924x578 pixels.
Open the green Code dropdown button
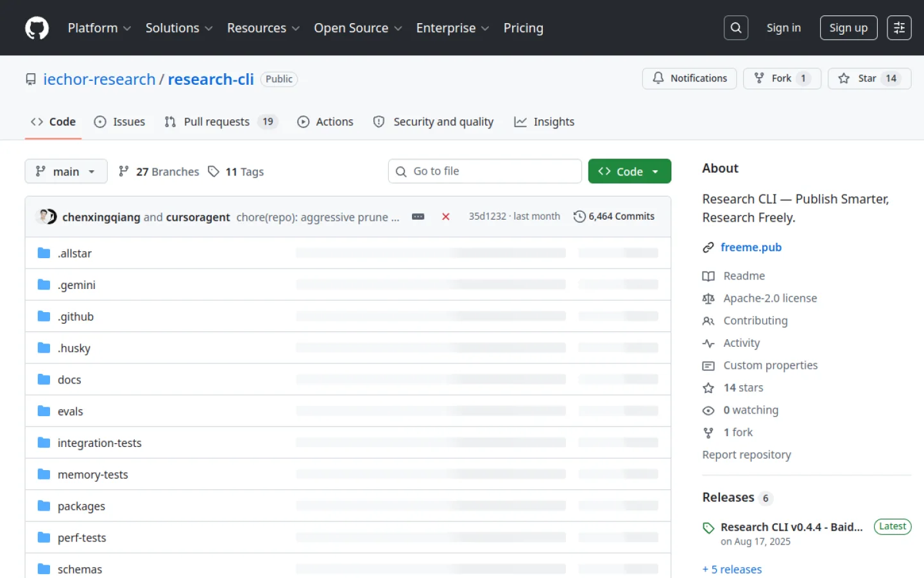[x=629, y=171]
